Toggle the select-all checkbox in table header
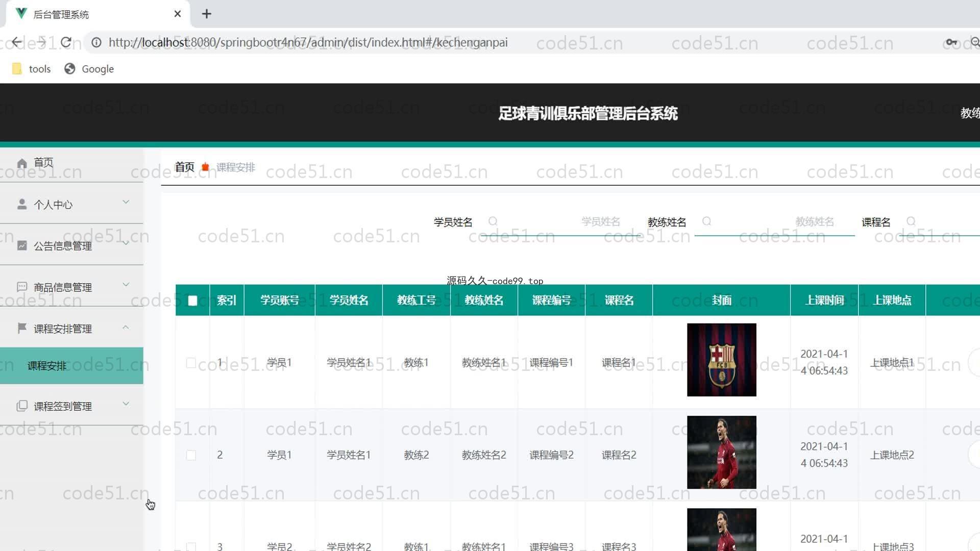 (x=192, y=300)
